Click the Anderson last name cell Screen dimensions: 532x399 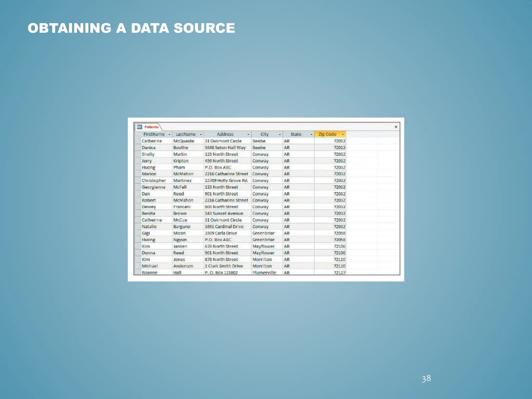point(183,266)
